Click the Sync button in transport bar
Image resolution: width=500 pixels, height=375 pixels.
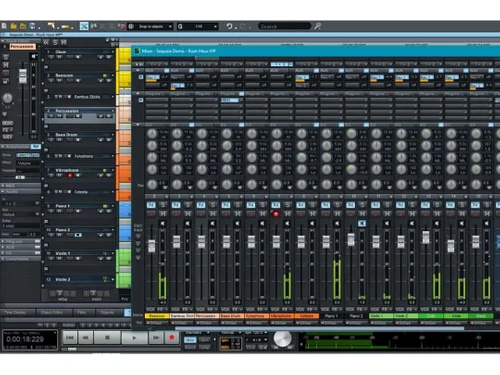pos(205,340)
